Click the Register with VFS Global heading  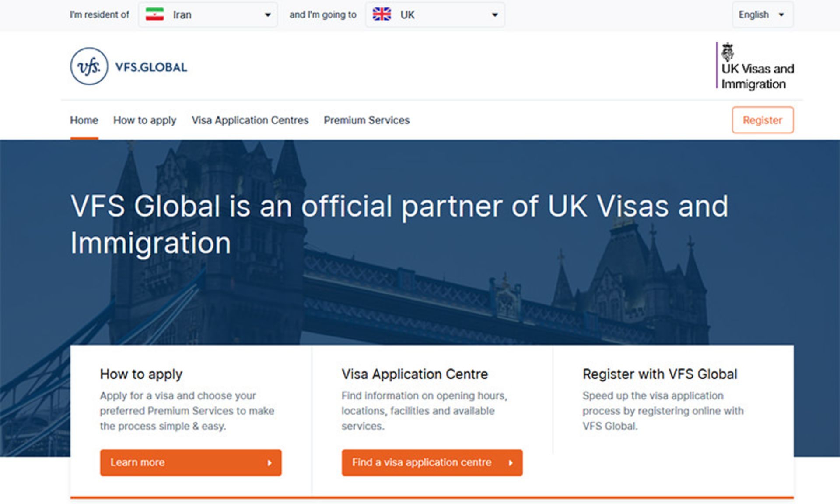[x=660, y=374]
